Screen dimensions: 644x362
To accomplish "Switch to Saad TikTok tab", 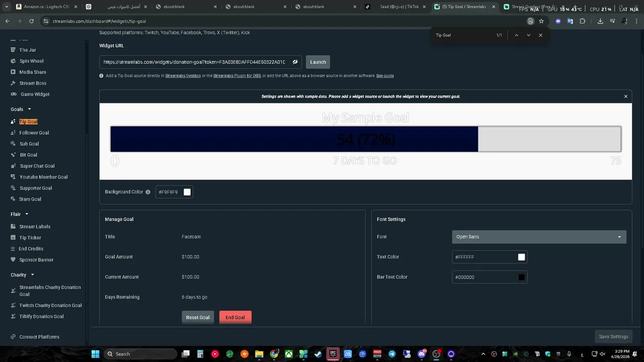I will click(x=394, y=7).
